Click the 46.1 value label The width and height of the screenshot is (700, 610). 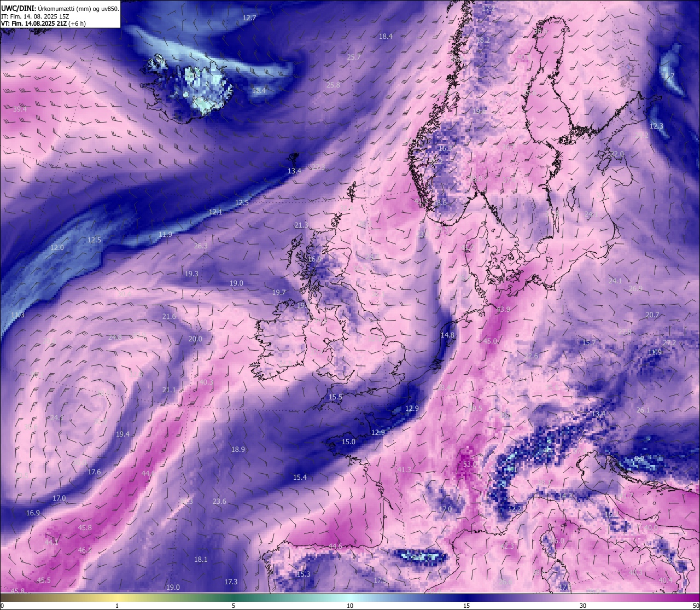pyautogui.click(x=85, y=550)
